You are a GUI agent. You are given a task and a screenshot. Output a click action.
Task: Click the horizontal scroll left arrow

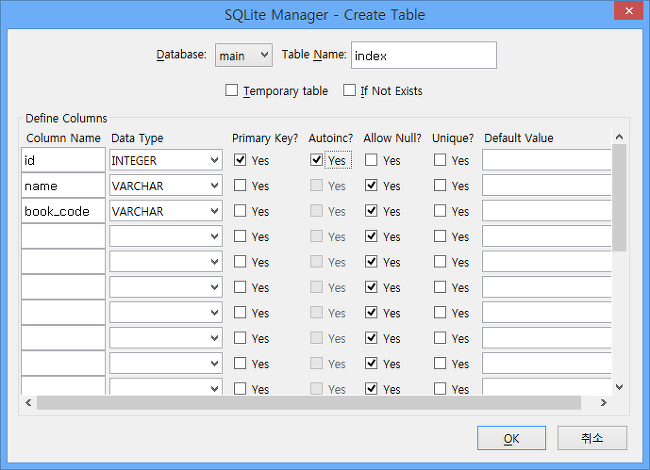28,402
